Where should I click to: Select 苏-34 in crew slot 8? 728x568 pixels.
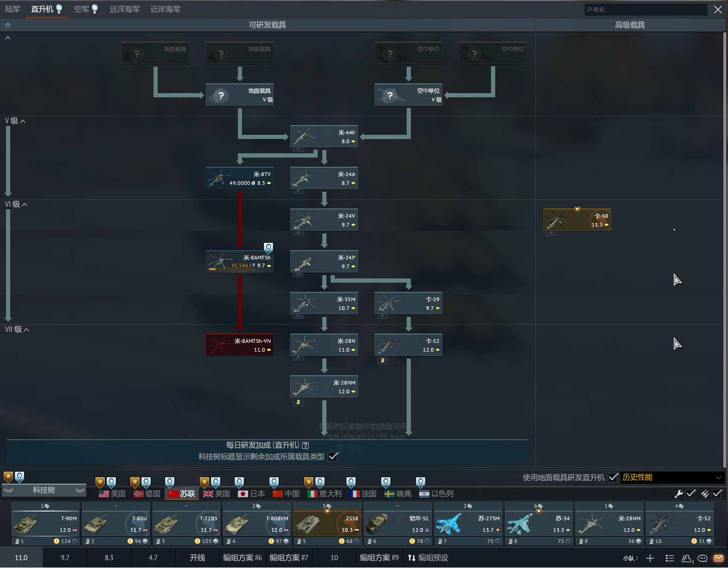(x=539, y=524)
